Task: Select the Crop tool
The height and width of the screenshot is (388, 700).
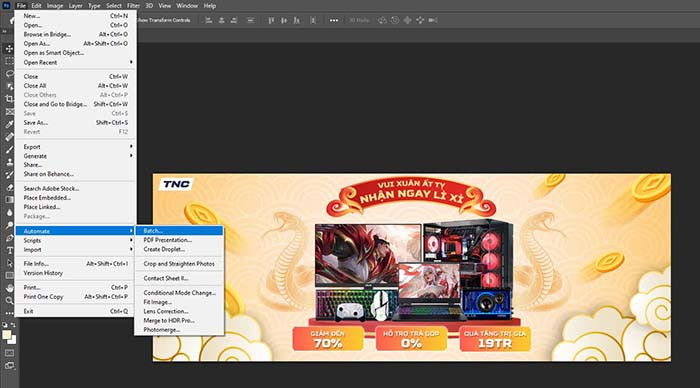Action: (x=9, y=99)
